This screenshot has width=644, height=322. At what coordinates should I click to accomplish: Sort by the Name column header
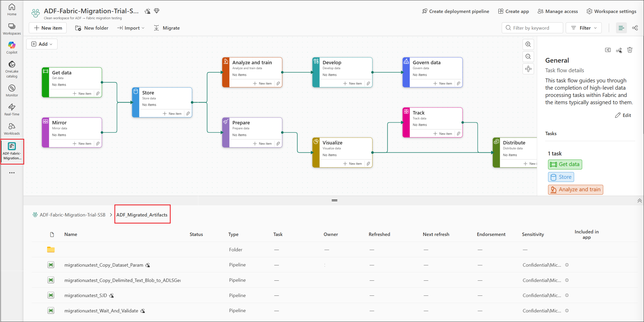pyautogui.click(x=71, y=234)
